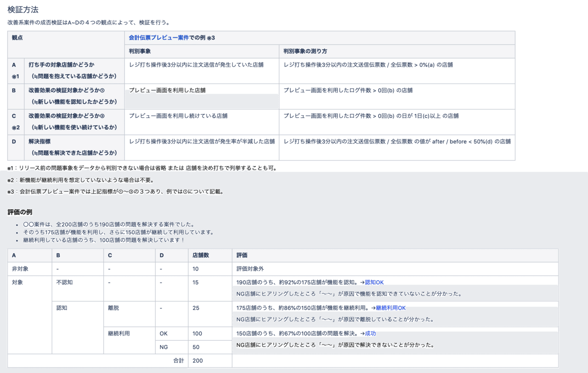Click measurement cell containing < 50%(d) の店舗
Viewport: 588px width, 373px height.
coord(397,148)
